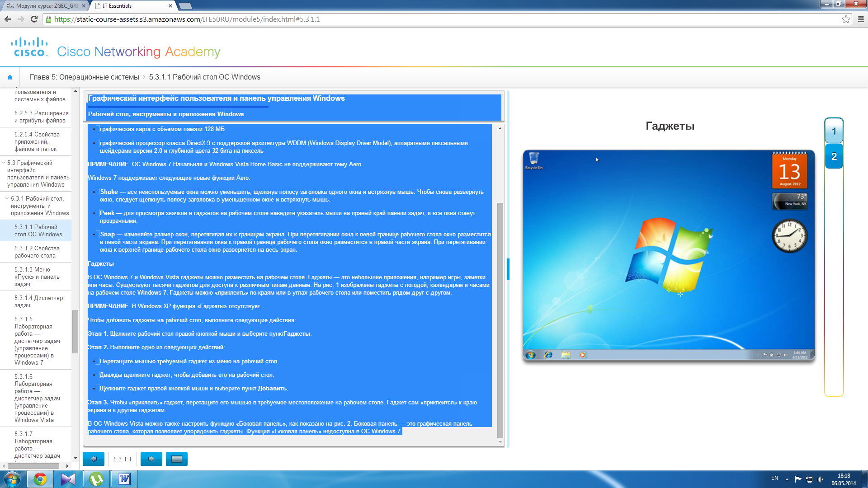Click heading Графический интерфейс пользователя и панель управления Windows
This screenshot has width=868, height=488.
click(216, 99)
